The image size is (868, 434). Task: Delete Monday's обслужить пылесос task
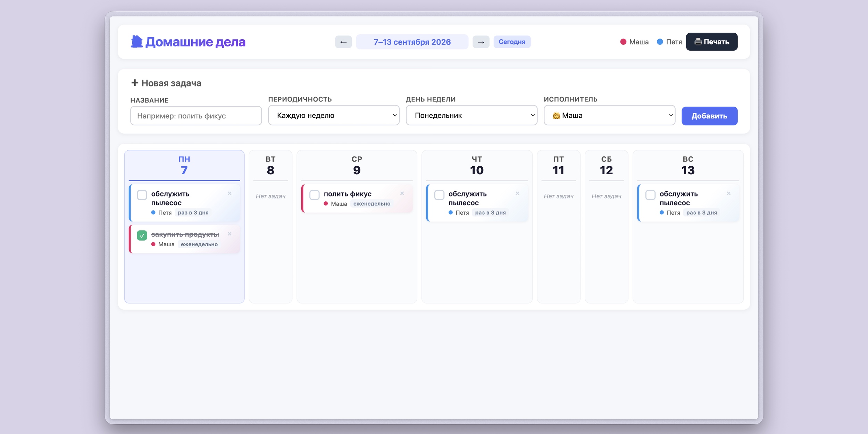pyautogui.click(x=229, y=193)
